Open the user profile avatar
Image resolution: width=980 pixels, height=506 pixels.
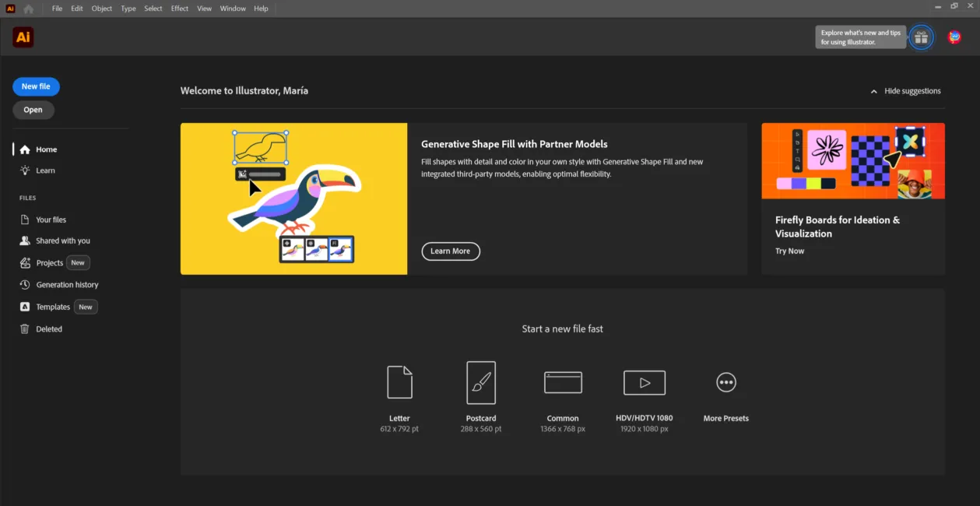(954, 37)
